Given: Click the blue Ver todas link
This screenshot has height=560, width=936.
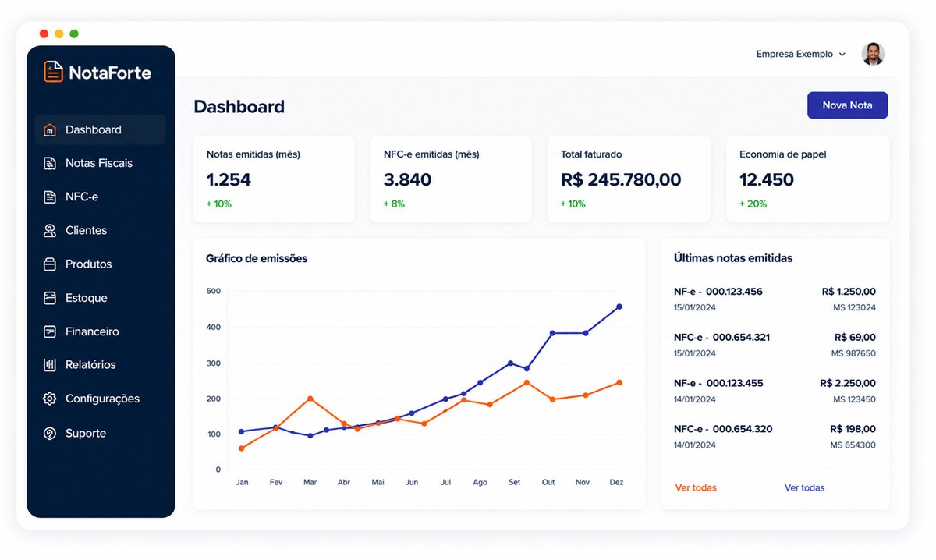Looking at the screenshot, I should 804,488.
